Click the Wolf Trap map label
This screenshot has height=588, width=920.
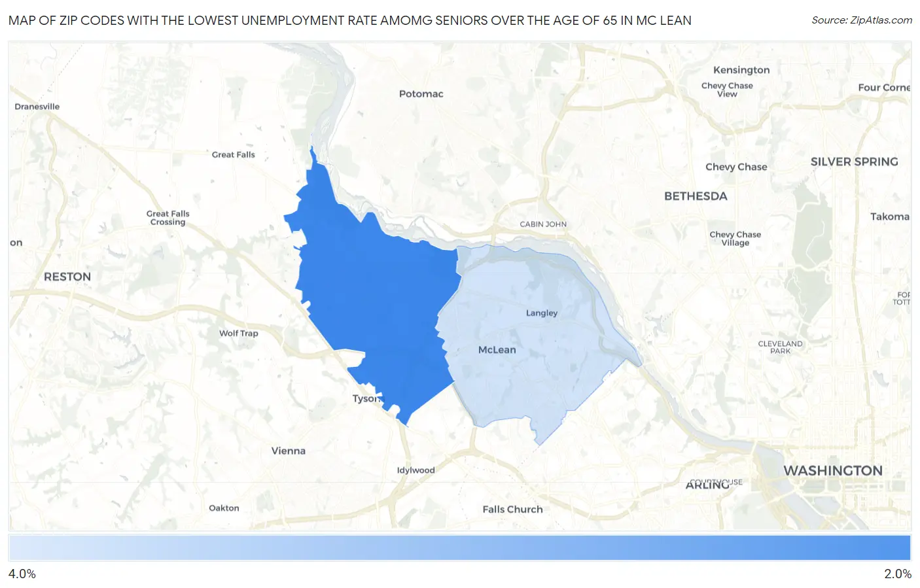[239, 333]
